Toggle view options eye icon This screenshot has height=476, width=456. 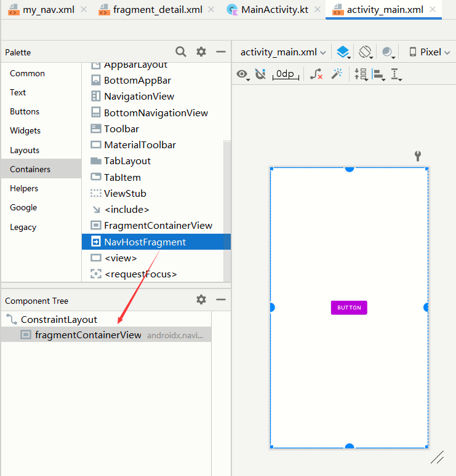click(243, 74)
